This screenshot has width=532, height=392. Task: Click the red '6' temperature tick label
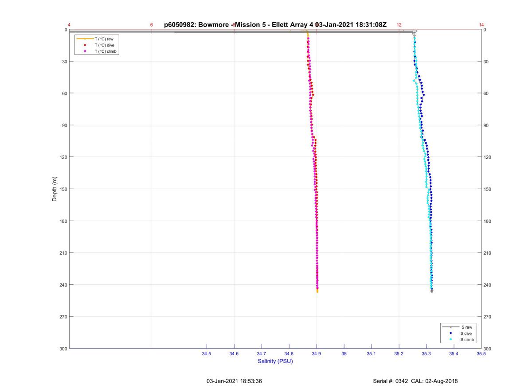[152, 25]
